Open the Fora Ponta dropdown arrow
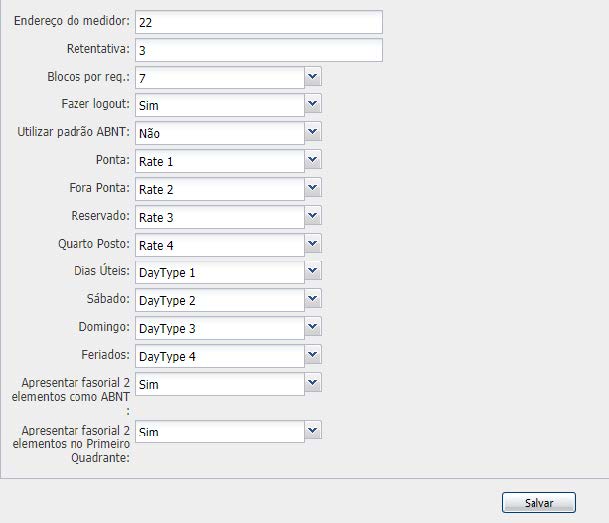 pos(313,188)
